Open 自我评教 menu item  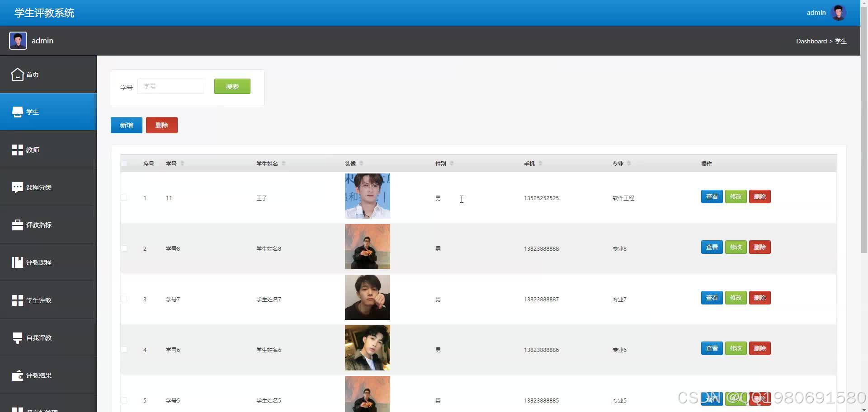48,338
